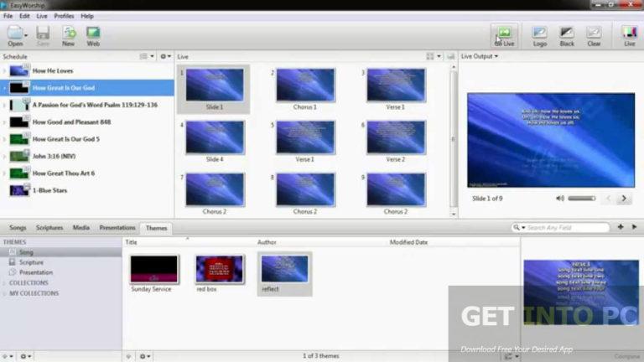
Task: Create a new item with New icon
Action: (x=69, y=33)
